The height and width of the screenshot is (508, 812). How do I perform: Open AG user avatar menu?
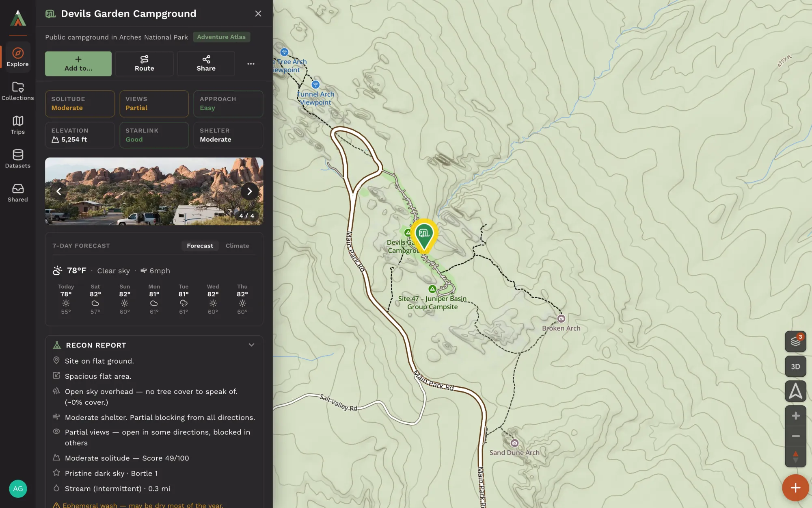pyautogui.click(x=18, y=488)
